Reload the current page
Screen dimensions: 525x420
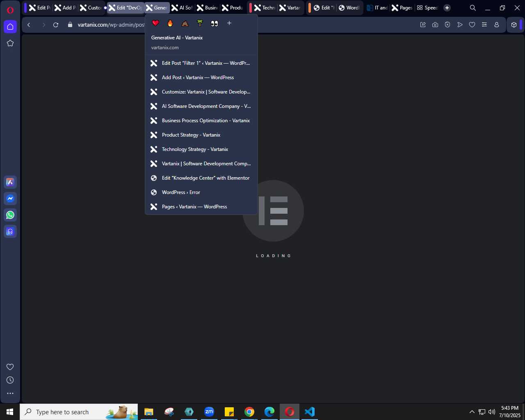(56, 25)
